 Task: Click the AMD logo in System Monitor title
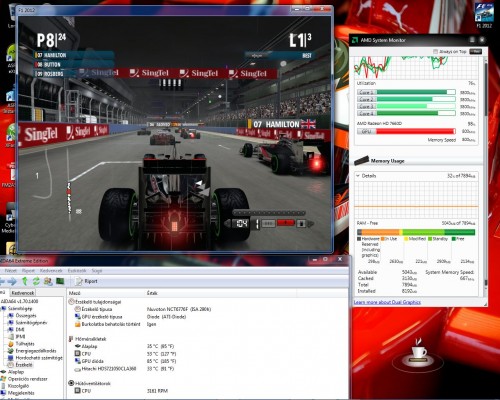[x=355, y=40]
